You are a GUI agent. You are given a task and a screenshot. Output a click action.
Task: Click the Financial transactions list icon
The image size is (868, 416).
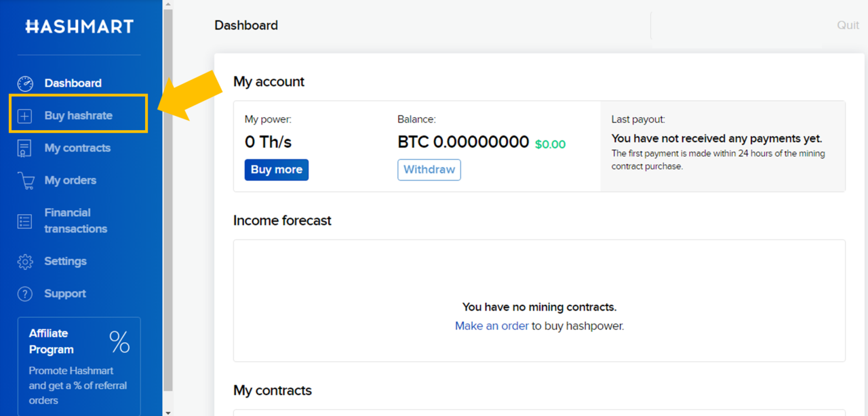24,221
